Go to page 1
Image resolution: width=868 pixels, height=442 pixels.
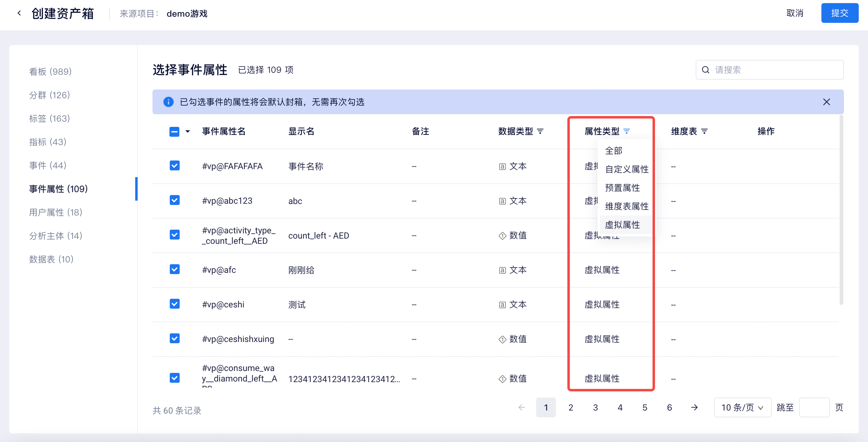coord(546,407)
